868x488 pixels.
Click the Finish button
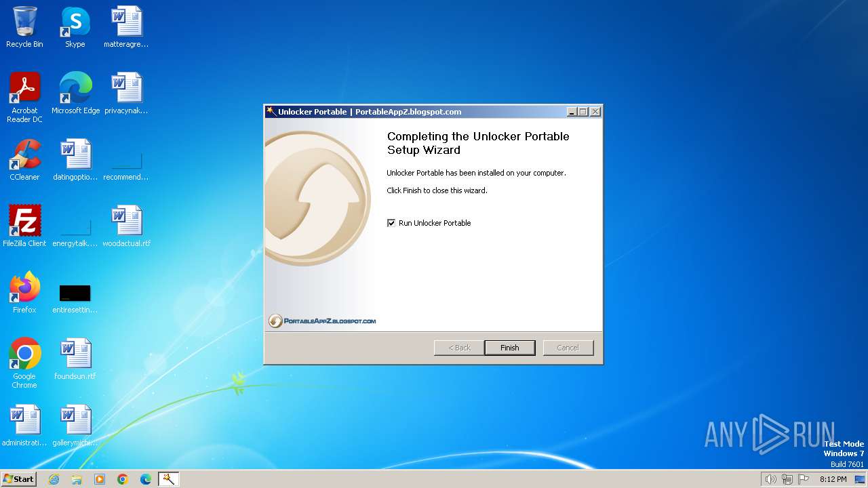coord(510,348)
